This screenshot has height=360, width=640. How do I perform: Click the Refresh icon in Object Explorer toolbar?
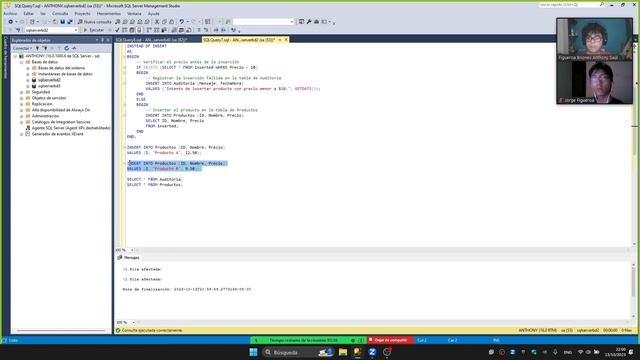67,48
